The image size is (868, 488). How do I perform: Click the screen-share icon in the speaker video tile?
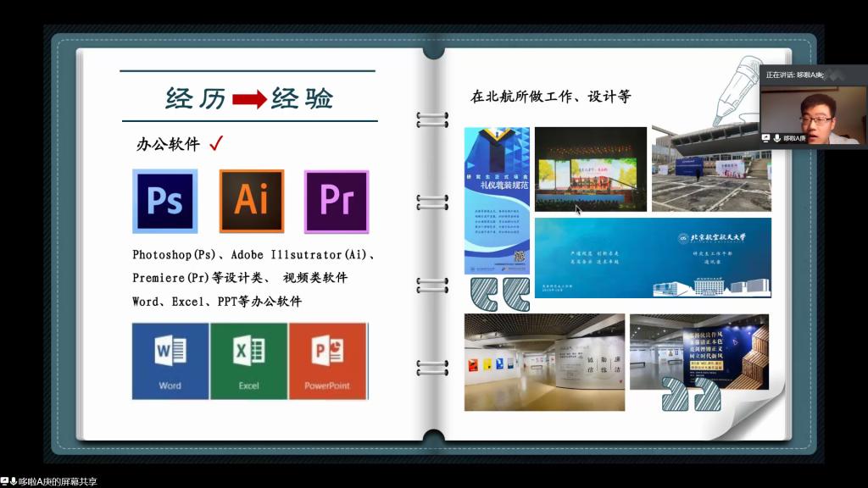pyautogui.click(x=765, y=138)
